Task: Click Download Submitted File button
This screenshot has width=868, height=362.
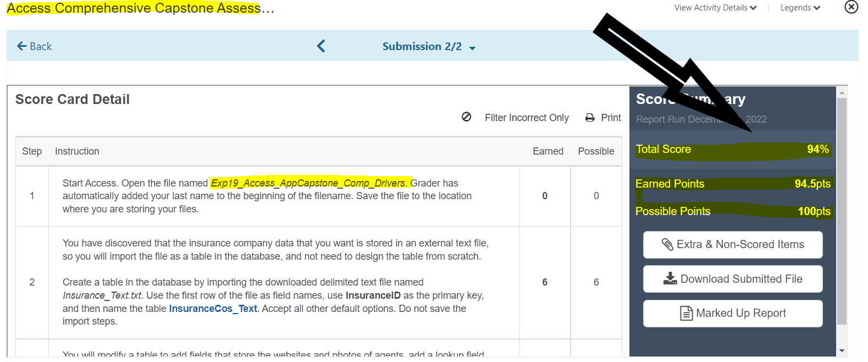Action: click(x=733, y=279)
